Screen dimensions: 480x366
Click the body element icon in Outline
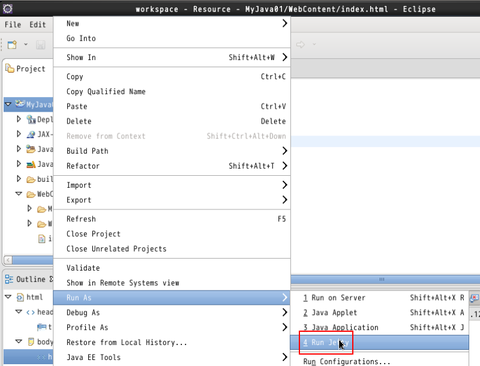[x=31, y=342]
